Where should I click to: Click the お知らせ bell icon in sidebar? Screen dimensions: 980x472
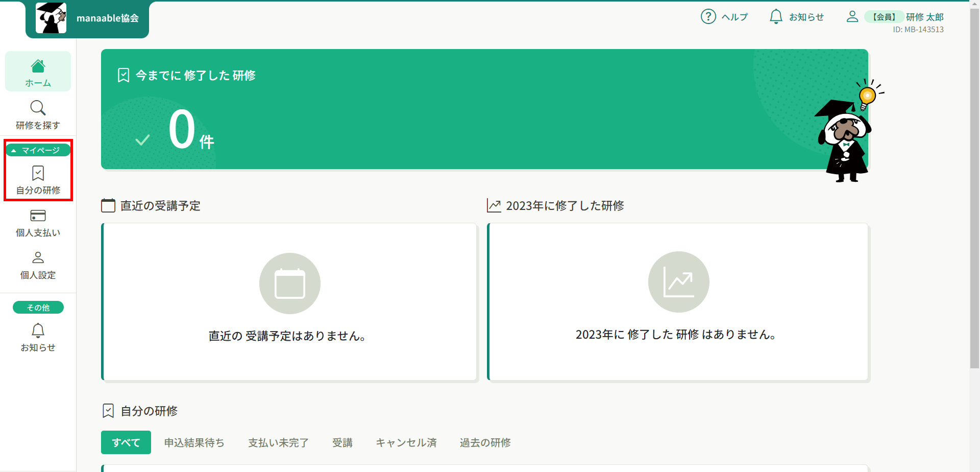(38, 331)
